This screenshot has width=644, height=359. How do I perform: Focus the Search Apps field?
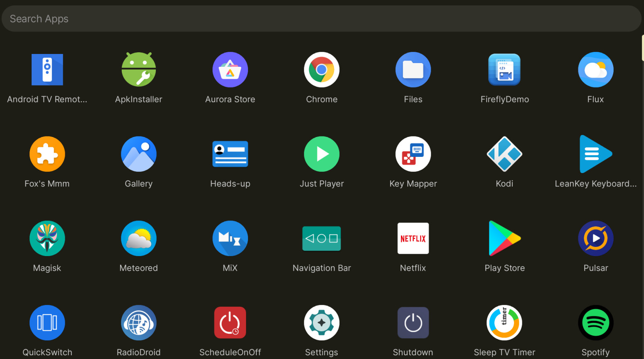[322, 19]
